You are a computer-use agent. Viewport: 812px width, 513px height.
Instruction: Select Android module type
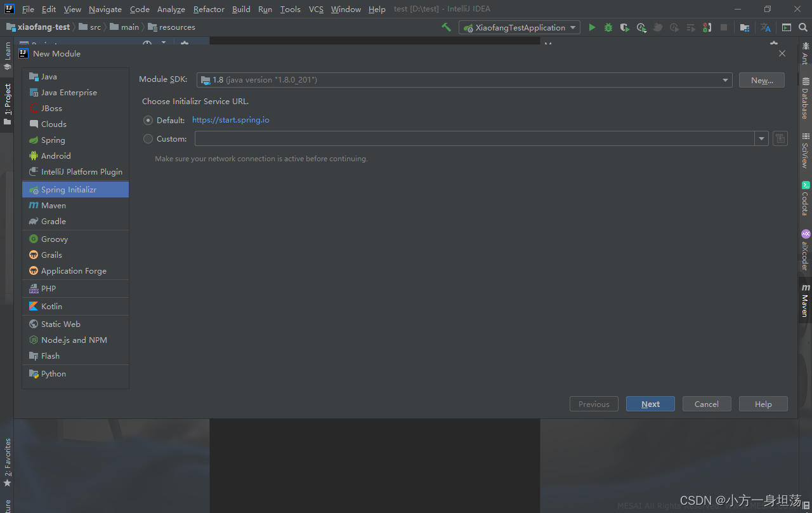(75, 156)
